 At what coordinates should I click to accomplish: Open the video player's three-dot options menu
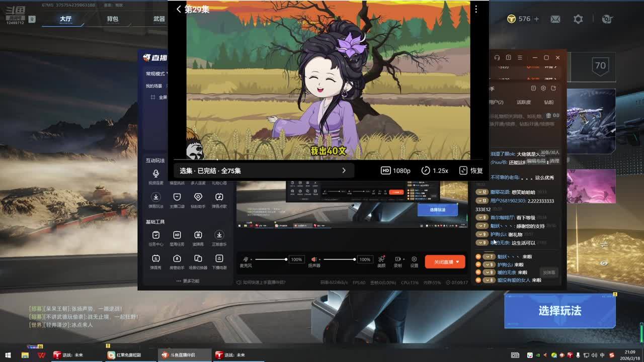(476, 9)
